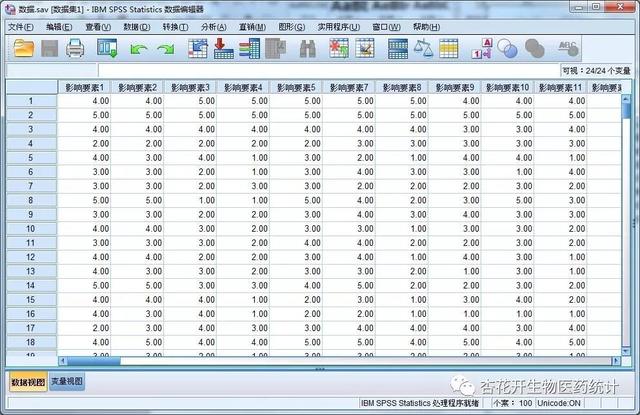This screenshot has height=415, width=640.
Task: Open the 转换(T) menu
Action: [x=176, y=27]
